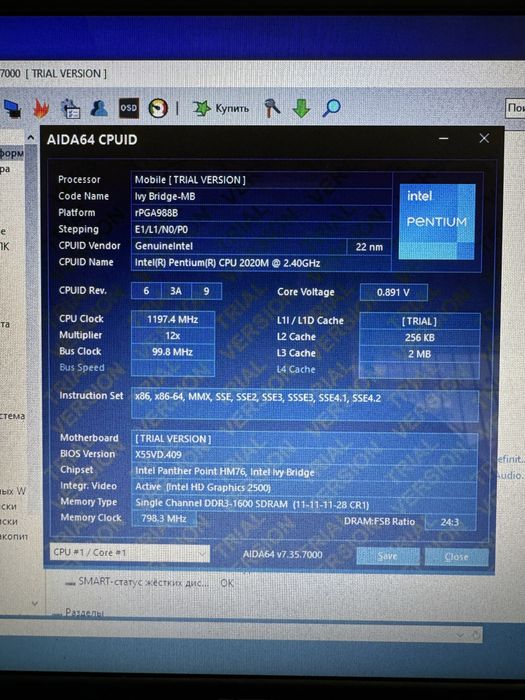Click the user silhouette toolbar icon

pyautogui.click(x=99, y=108)
